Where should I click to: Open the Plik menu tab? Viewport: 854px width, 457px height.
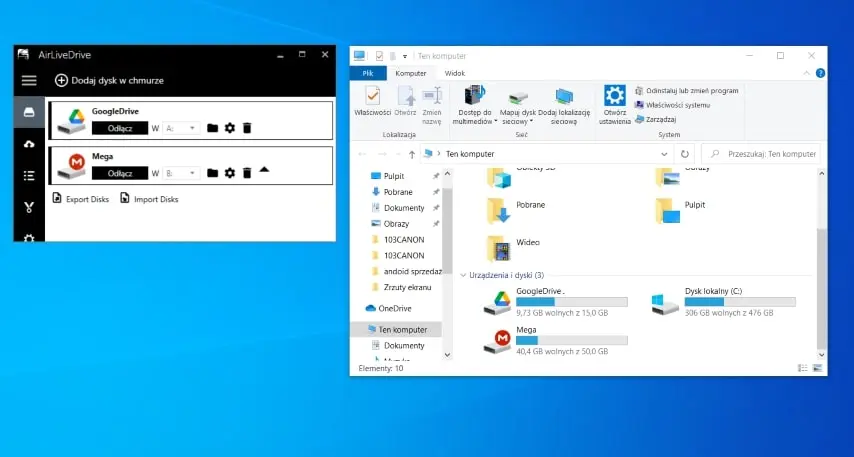pos(367,73)
